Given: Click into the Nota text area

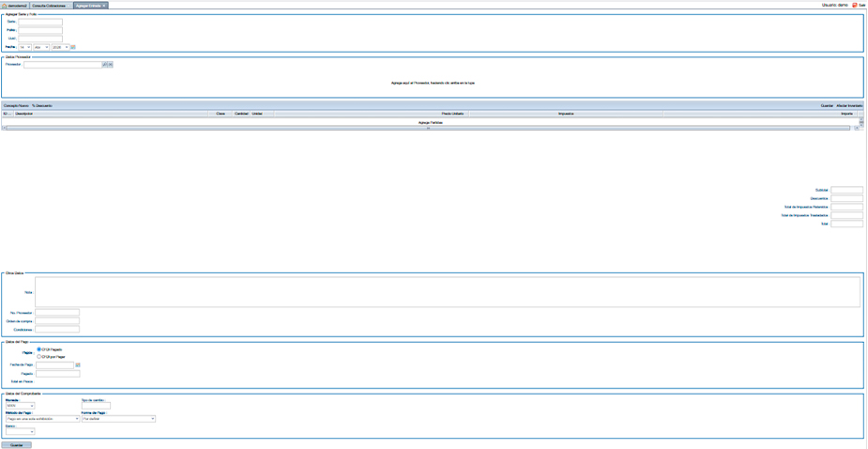Looking at the screenshot, I should (x=447, y=292).
